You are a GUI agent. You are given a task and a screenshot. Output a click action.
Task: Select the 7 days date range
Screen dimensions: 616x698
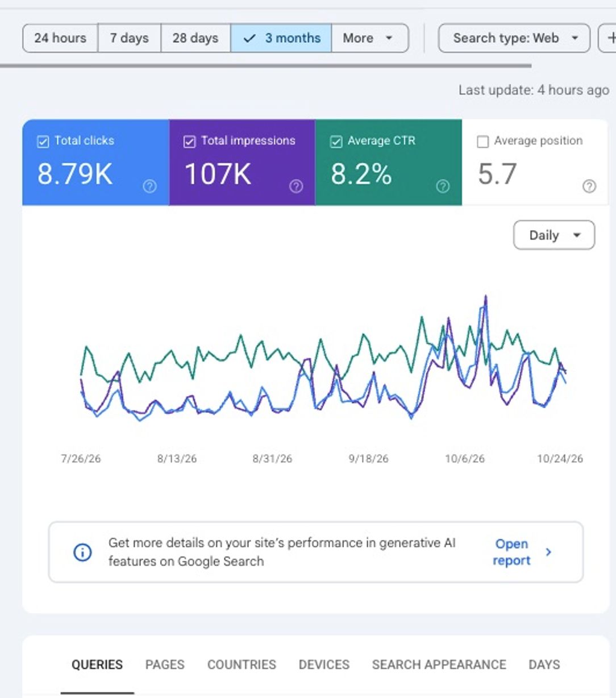pyautogui.click(x=130, y=38)
